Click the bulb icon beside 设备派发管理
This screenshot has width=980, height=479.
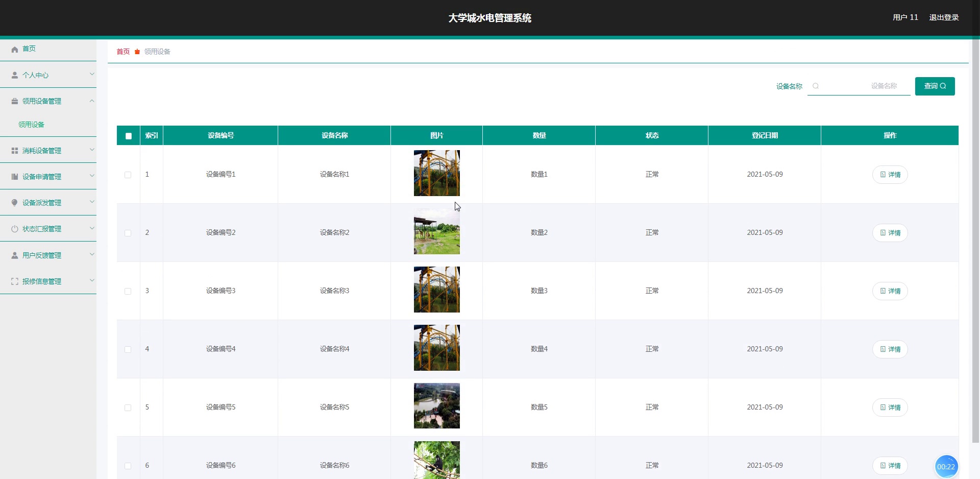(x=15, y=203)
